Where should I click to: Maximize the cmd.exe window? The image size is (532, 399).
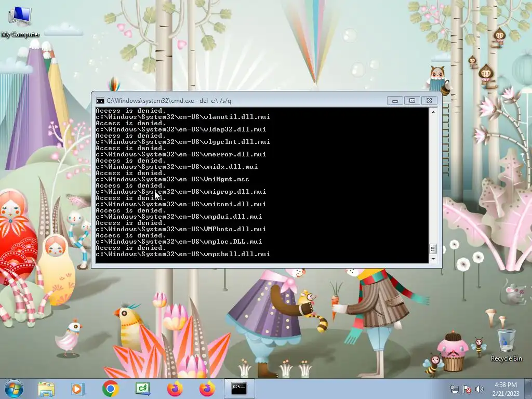pyautogui.click(x=412, y=101)
